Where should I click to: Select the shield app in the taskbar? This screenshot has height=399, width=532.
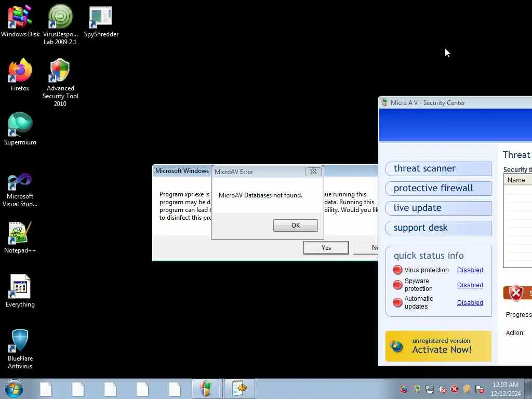tap(206, 389)
